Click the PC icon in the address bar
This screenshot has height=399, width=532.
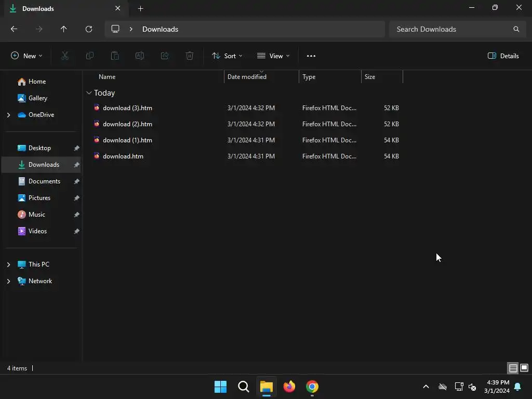point(115,29)
